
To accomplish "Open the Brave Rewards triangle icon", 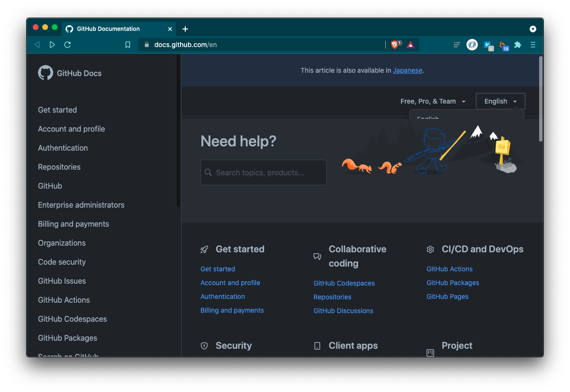I will (411, 45).
